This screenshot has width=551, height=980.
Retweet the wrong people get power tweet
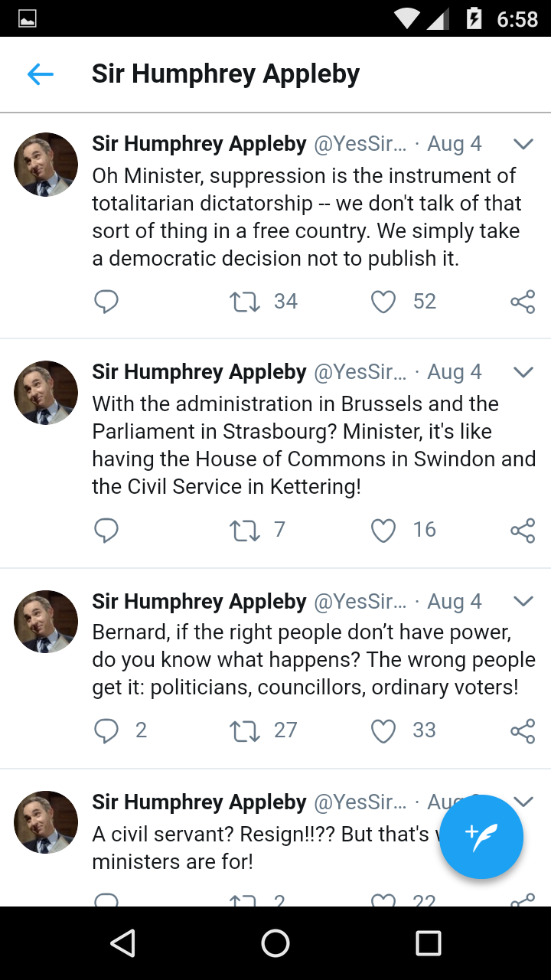click(x=245, y=730)
